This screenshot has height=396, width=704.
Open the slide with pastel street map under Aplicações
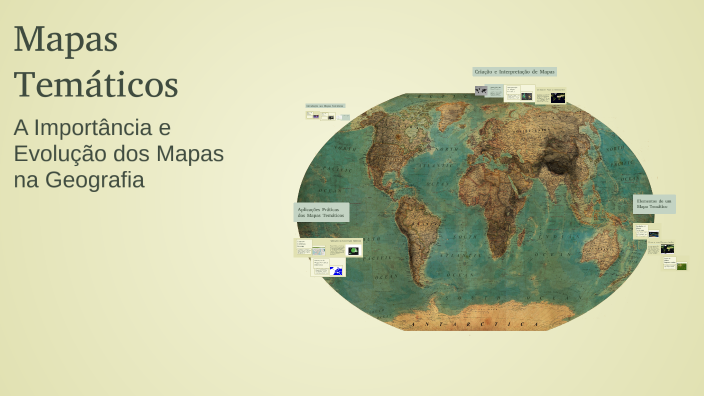(x=311, y=247)
